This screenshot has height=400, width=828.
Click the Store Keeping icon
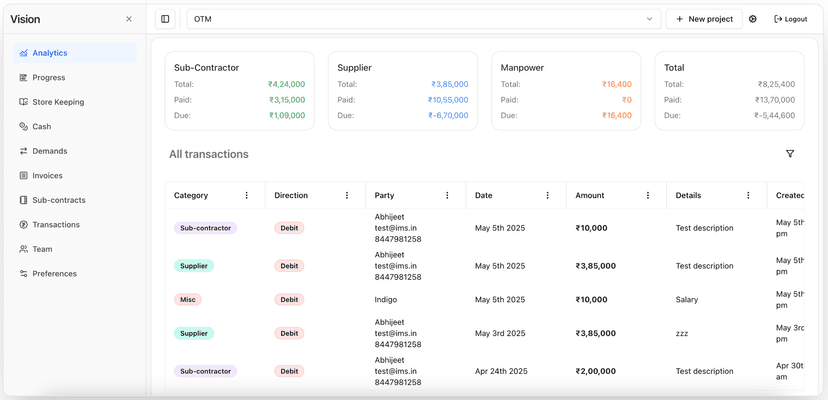(23, 102)
